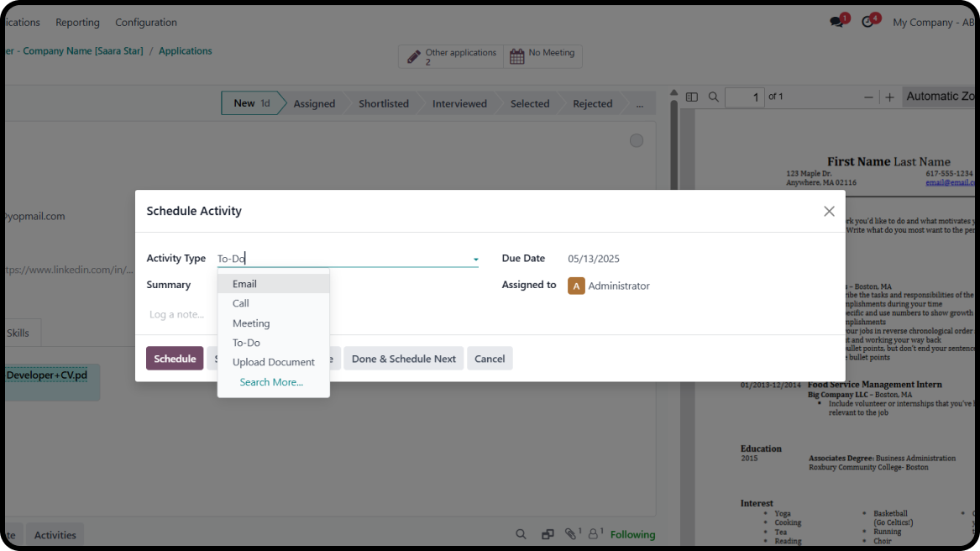
Task: Click the PDF find magnifier icon
Action: pyautogui.click(x=714, y=97)
